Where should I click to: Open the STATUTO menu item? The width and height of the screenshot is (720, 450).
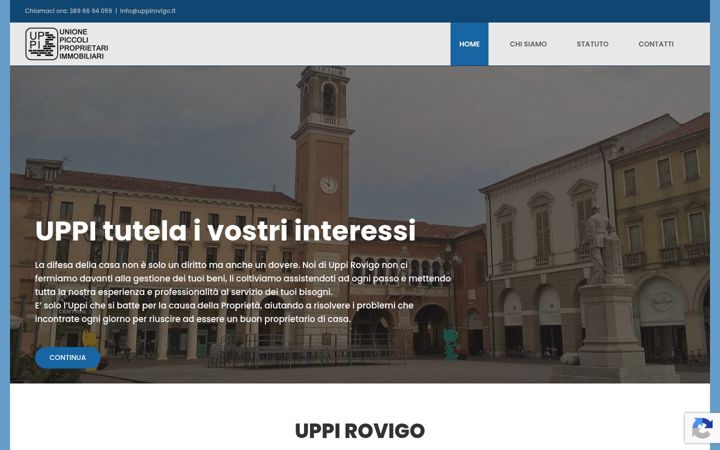[592, 44]
